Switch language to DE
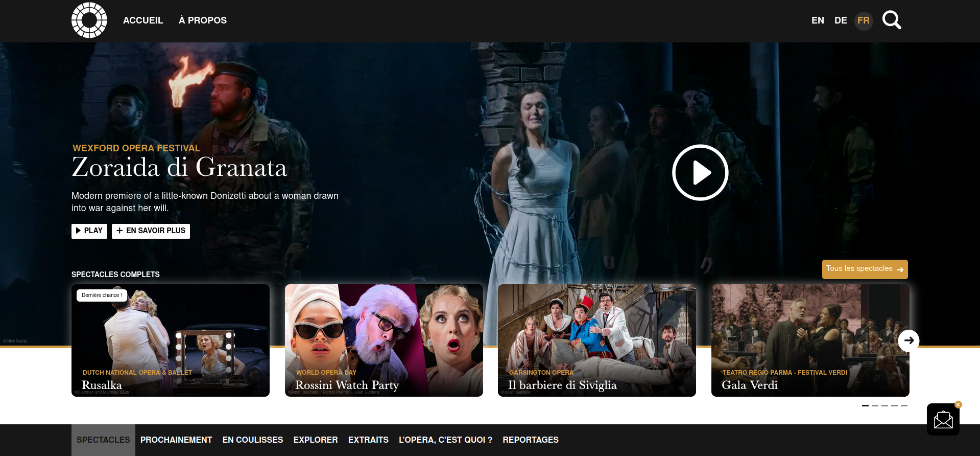This screenshot has height=456, width=980. tap(841, 20)
